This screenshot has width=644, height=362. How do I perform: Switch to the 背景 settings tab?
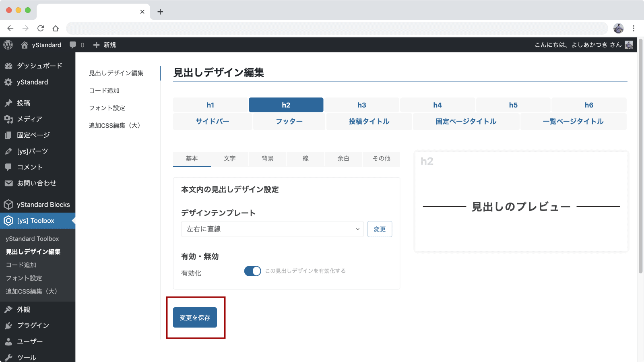268,159
